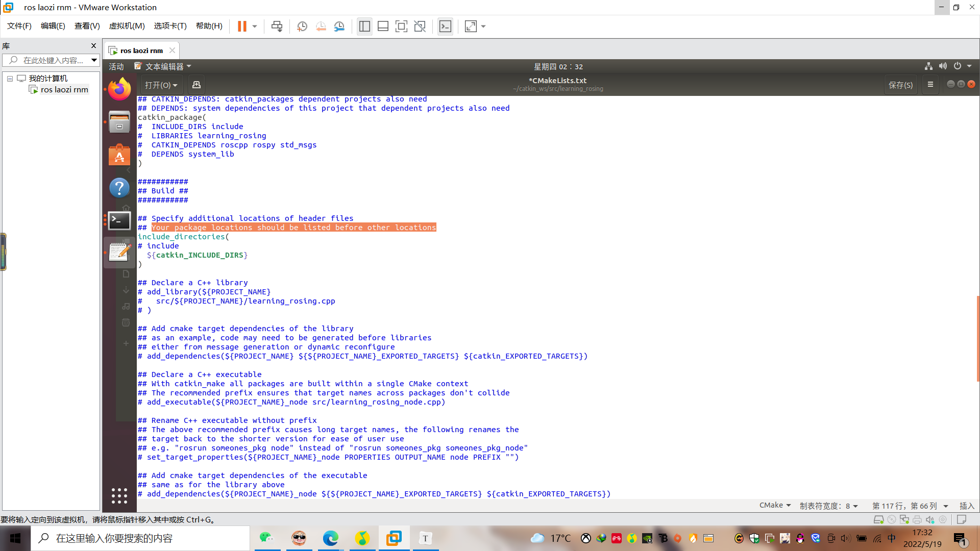Viewport: 980px width, 551px height.
Task: Enter full screen mode
Action: coord(401,26)
